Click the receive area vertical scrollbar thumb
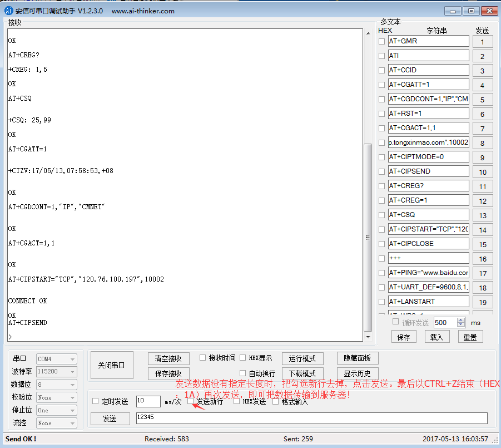501x448 pixels. point(368,238)
